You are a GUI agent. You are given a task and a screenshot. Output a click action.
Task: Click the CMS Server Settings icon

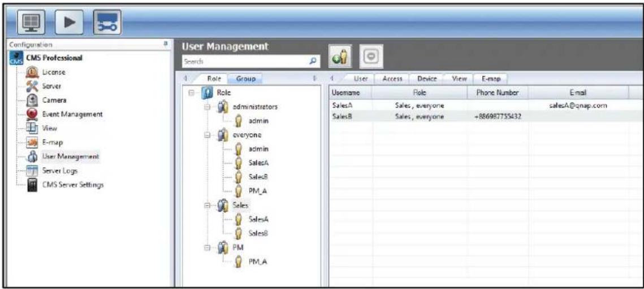[x=31, y=185]
